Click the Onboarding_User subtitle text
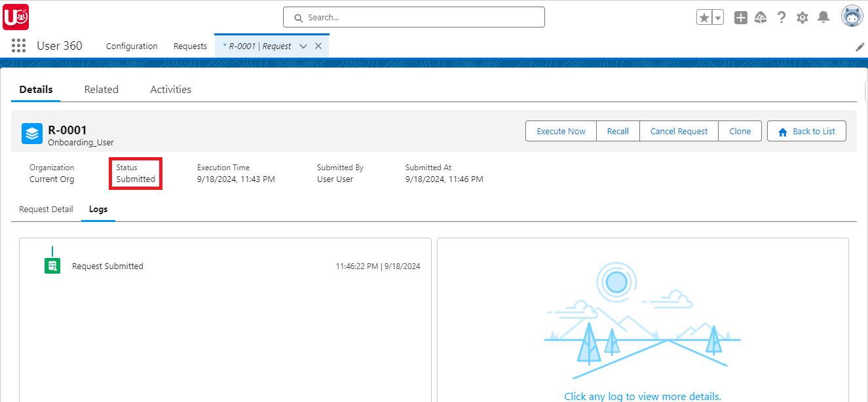The image size is (868, 402). pos(81,142)
